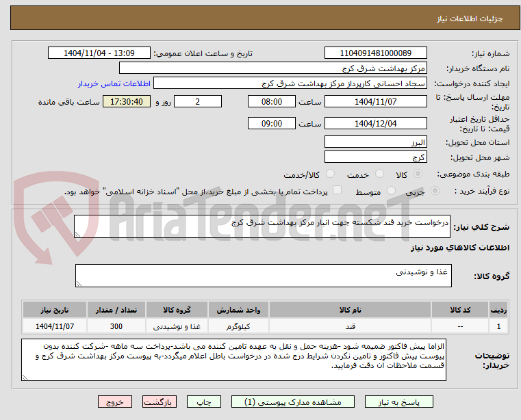Click the 09:00 validity time field
The width and height of the screenshot is (521, 420).
[x=272, y=124]
